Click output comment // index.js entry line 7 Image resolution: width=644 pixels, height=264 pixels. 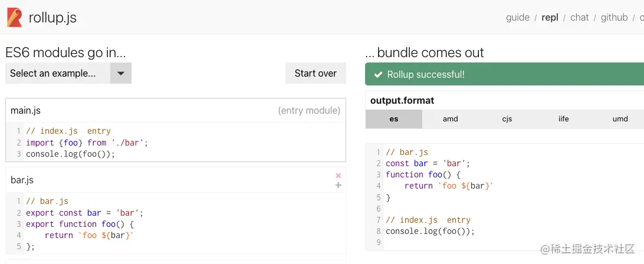coord(428,220)
